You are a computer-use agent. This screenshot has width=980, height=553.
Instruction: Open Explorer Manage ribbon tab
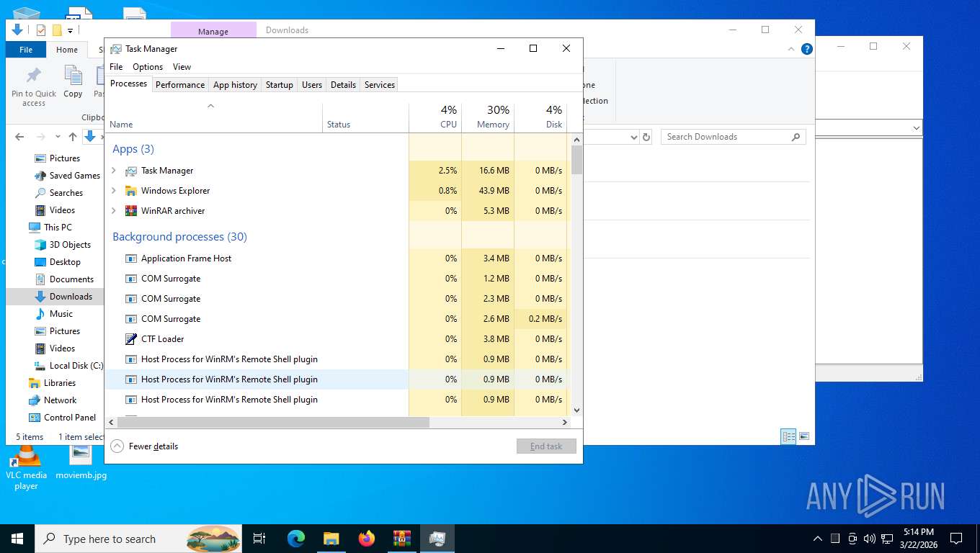pyautogui.click(x=213, y=31)
